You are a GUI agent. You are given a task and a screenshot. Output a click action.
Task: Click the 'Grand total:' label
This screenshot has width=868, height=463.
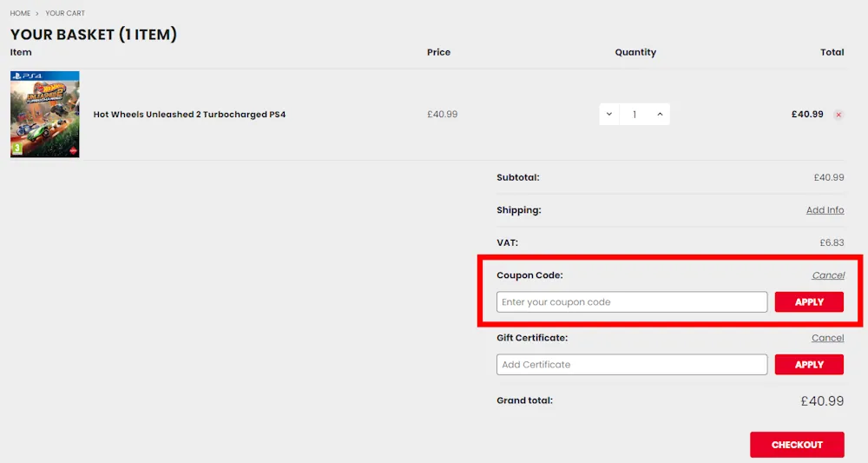point(524,400)
